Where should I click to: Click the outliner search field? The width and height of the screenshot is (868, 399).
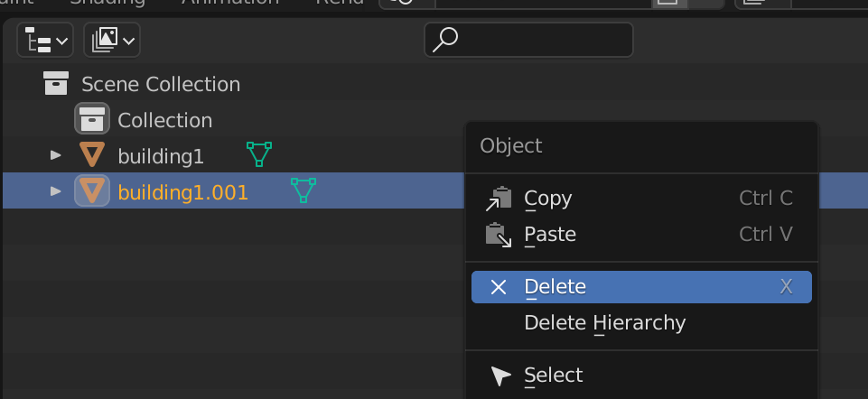coord(528,40)
